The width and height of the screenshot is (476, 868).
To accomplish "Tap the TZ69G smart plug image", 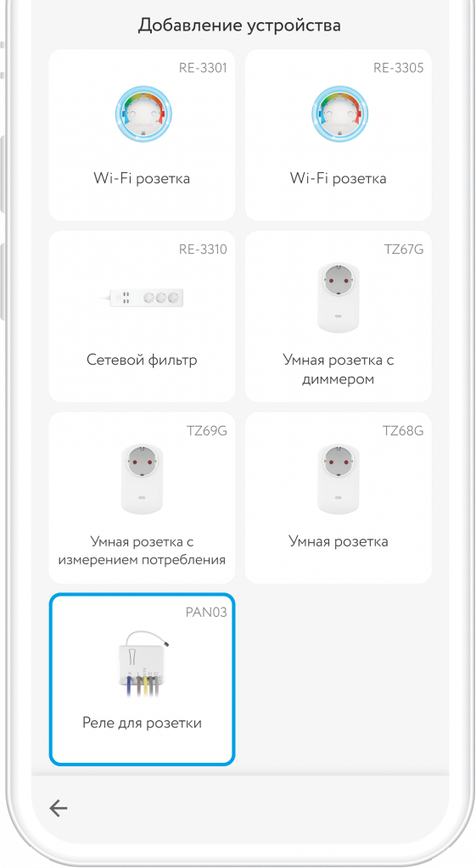I will coord(142,479).
